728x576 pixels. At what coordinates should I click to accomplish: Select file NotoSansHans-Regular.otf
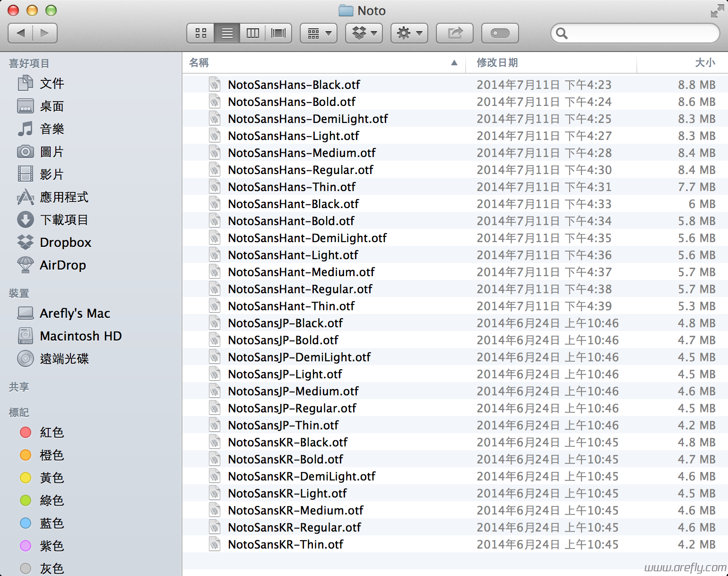click(x=455, y=170)
